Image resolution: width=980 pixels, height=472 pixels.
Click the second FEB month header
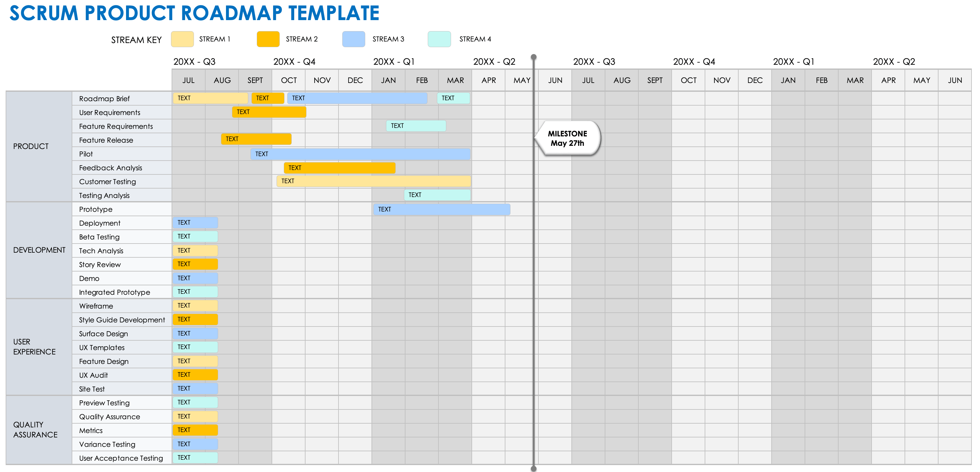point(822,80)
